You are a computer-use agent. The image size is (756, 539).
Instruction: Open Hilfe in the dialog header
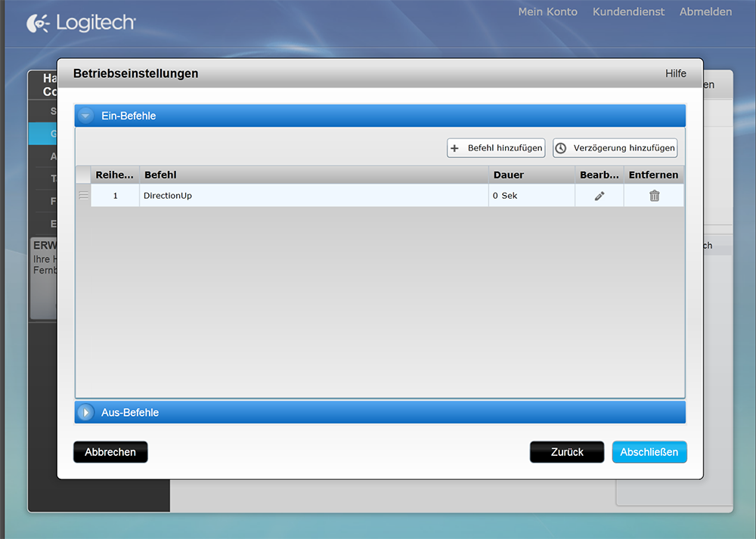coord(675,73)
